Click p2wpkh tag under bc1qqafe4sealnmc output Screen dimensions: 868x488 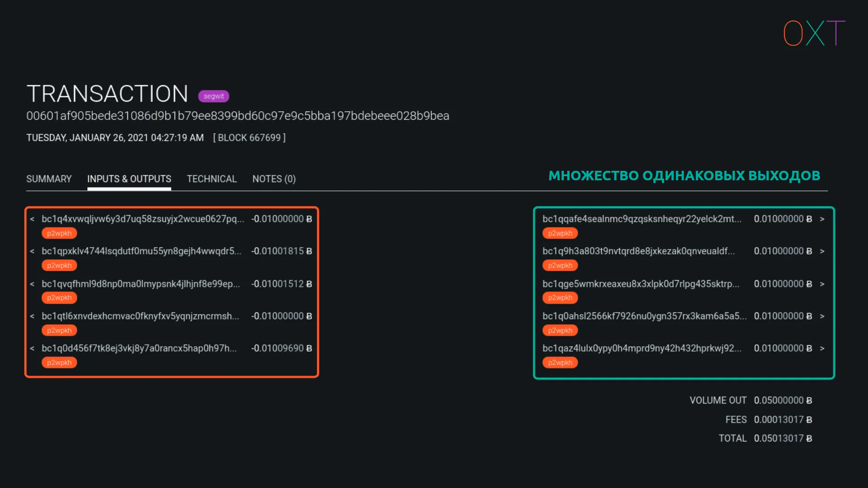tap(560, 233)
